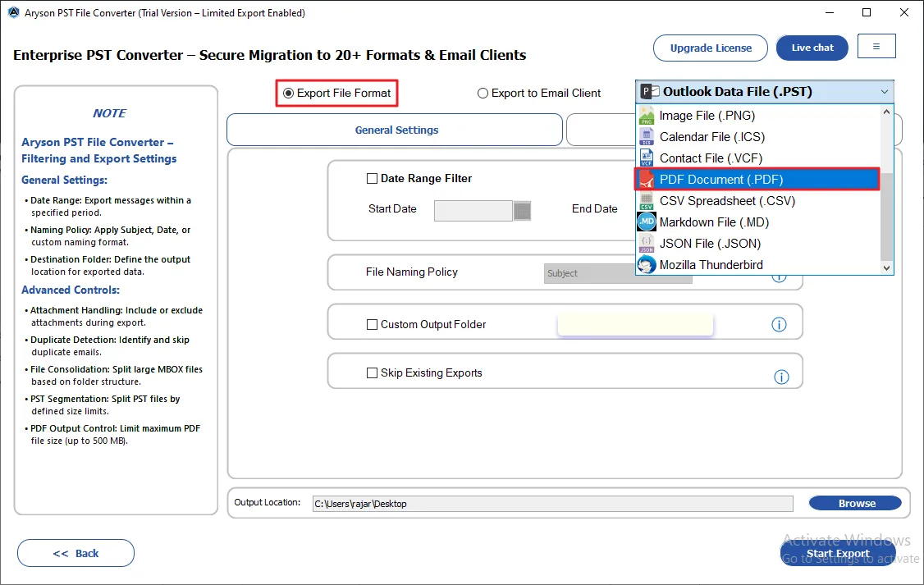The width and height of the screenshot is (924, 585).
Task: Click the Image File PNG icon
Action: 647,116
